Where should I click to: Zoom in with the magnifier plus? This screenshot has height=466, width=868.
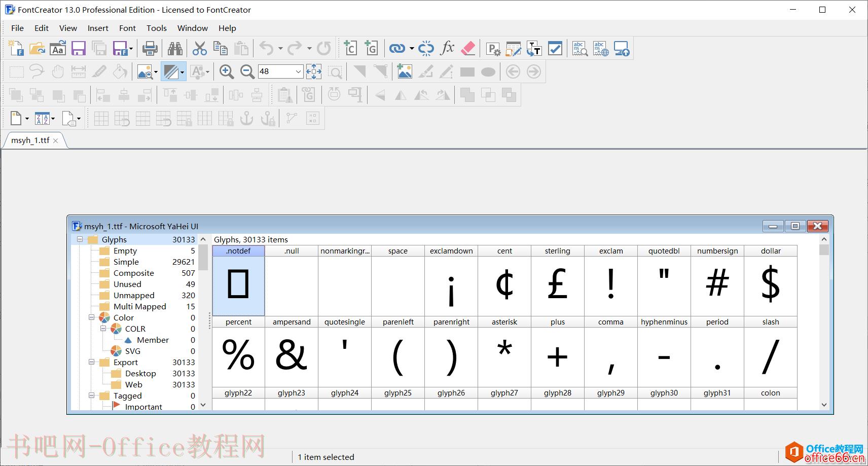227,72
